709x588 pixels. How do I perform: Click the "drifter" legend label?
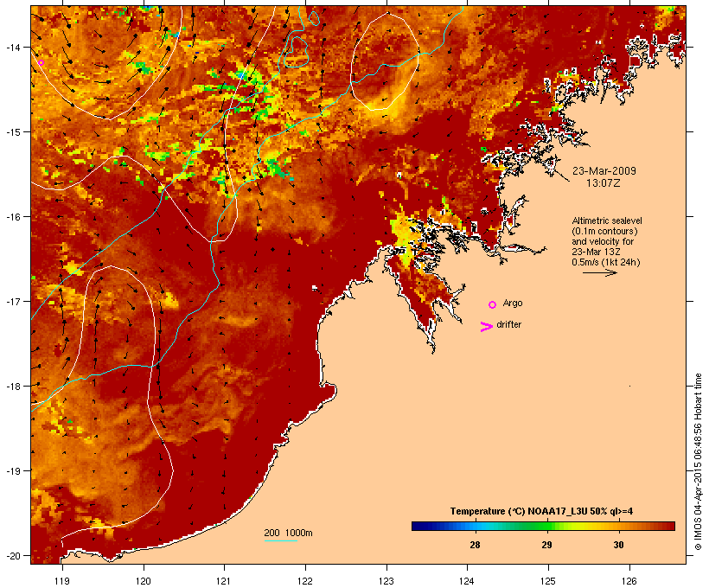(508, 324)
